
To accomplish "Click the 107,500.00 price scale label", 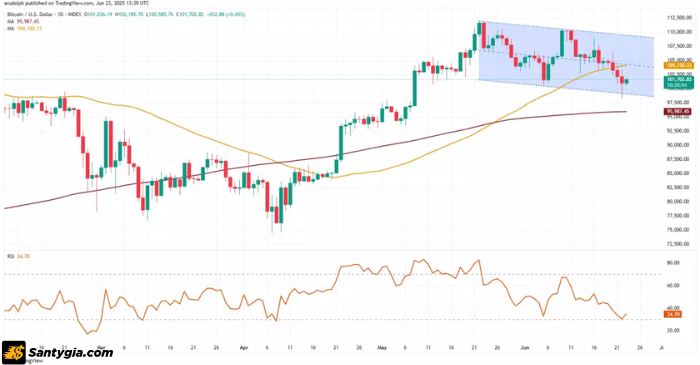I will click(679, 46).
